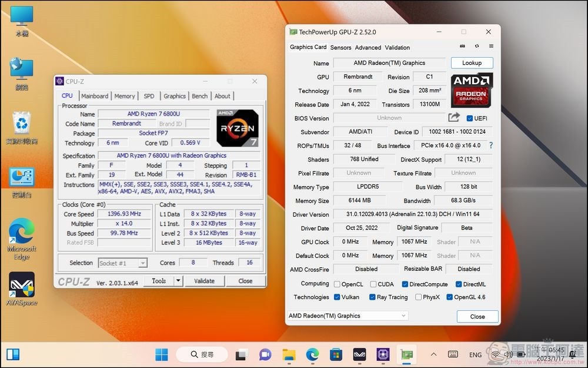Toggle the OpenCL checkbox
Viewport: 588px width, 368px height.
click(x=337, y=284)
